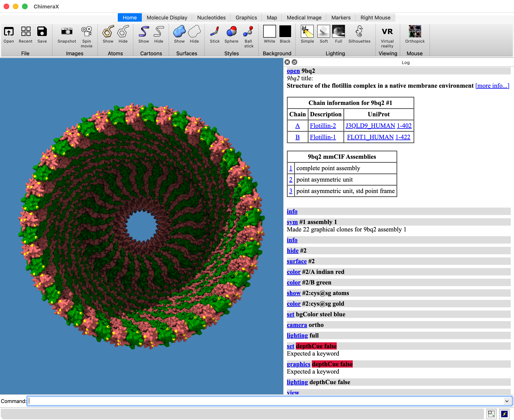Image resolution: width=514 pixels, height=420 pixels.
Task: Click inside the Command input field
Action: coord(145,401)
